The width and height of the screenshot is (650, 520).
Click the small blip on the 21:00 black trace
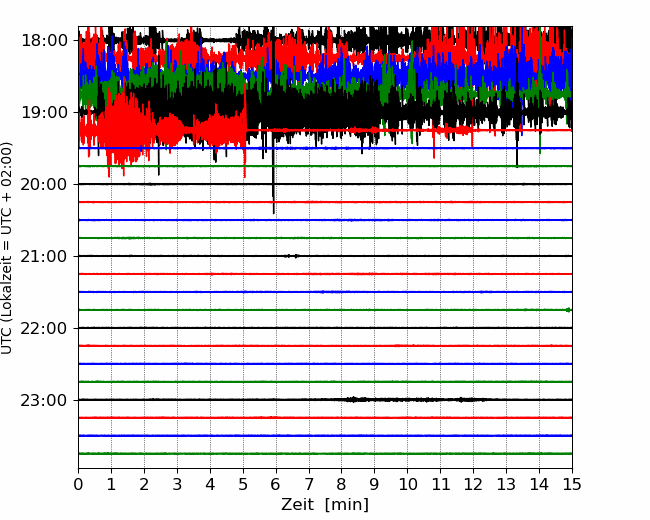click(x=292, y=256)
